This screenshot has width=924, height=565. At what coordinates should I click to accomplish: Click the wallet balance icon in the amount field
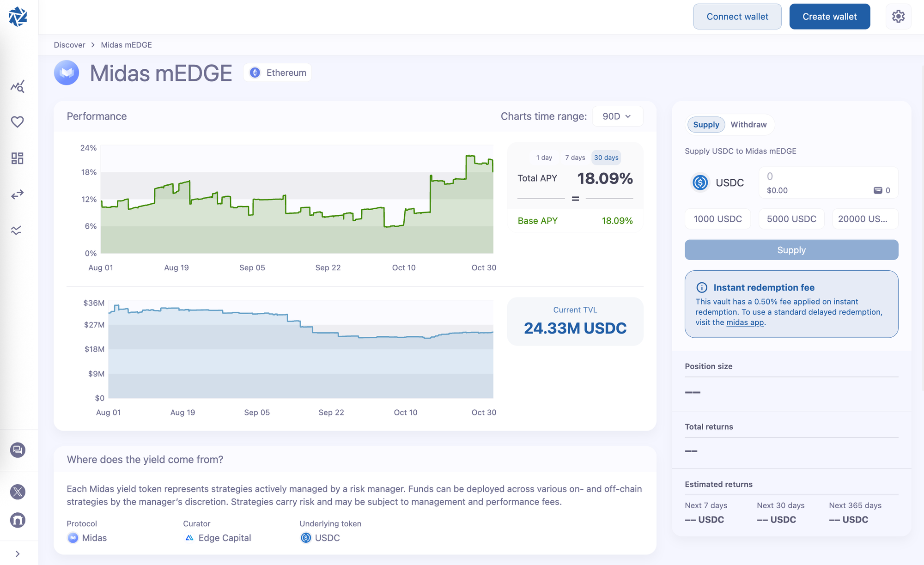878,190
